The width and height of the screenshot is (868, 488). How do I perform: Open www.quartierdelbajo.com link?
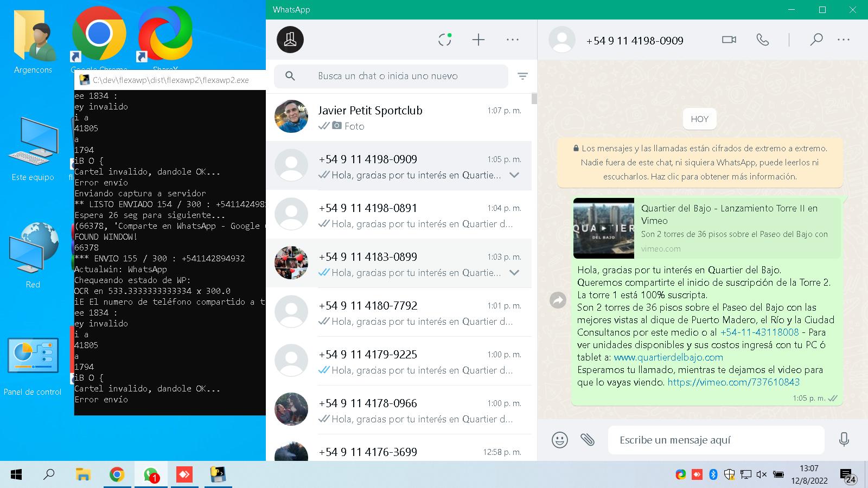pos(668,357)
